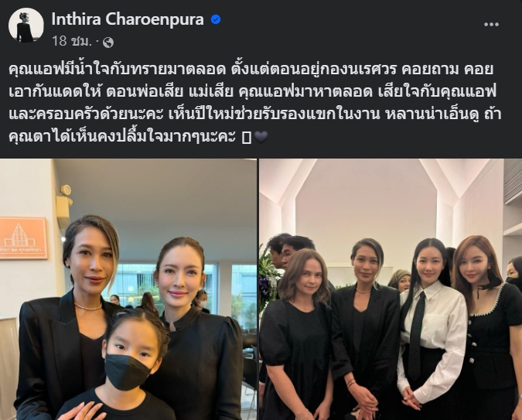Click the "18 ชม." post timestamp

[x=72, y=41]
